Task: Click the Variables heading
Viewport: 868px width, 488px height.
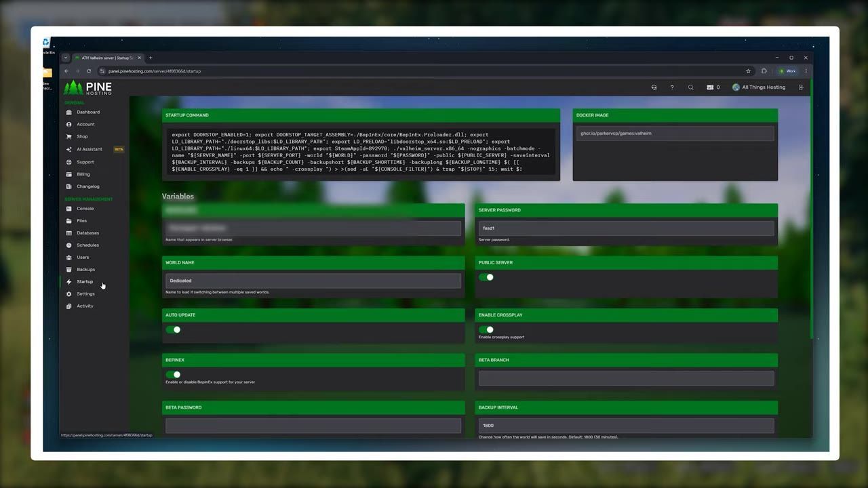Action: pyautogui.click(x=178, y=196)
